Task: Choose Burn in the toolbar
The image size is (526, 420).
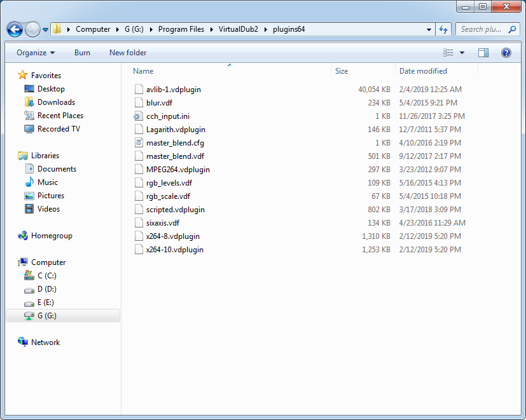Action: (x=82, y=53)
